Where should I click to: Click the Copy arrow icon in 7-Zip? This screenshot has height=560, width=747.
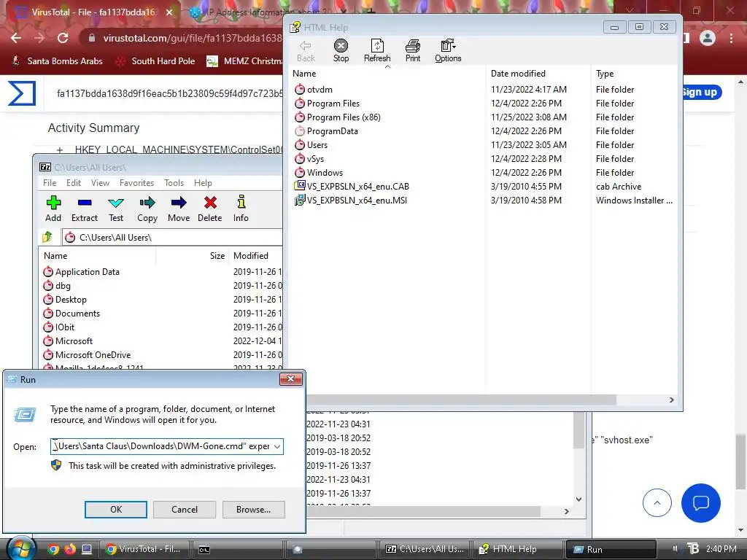pyautogui.click(x=147, y=203)
